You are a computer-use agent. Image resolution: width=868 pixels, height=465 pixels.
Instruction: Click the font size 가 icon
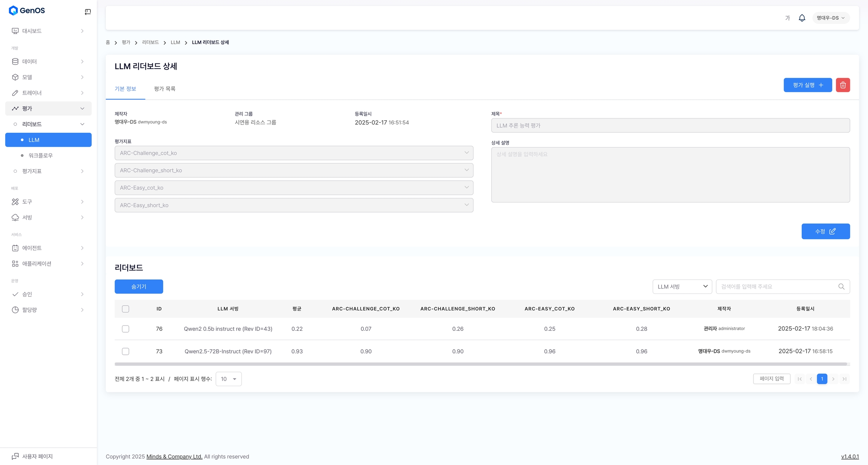787,18
